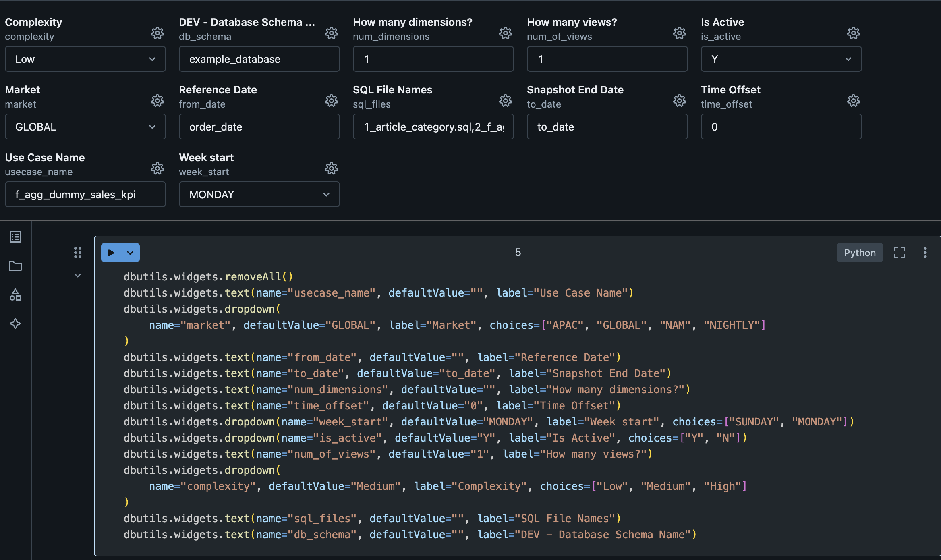
Task: Open settings gear for Use Case Name widget
Action: tap(157, 168)
